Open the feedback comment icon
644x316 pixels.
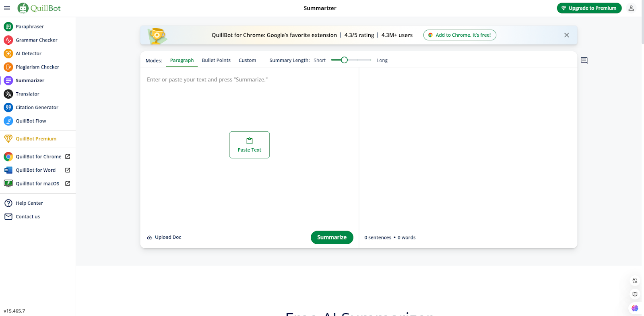(584, 60)
